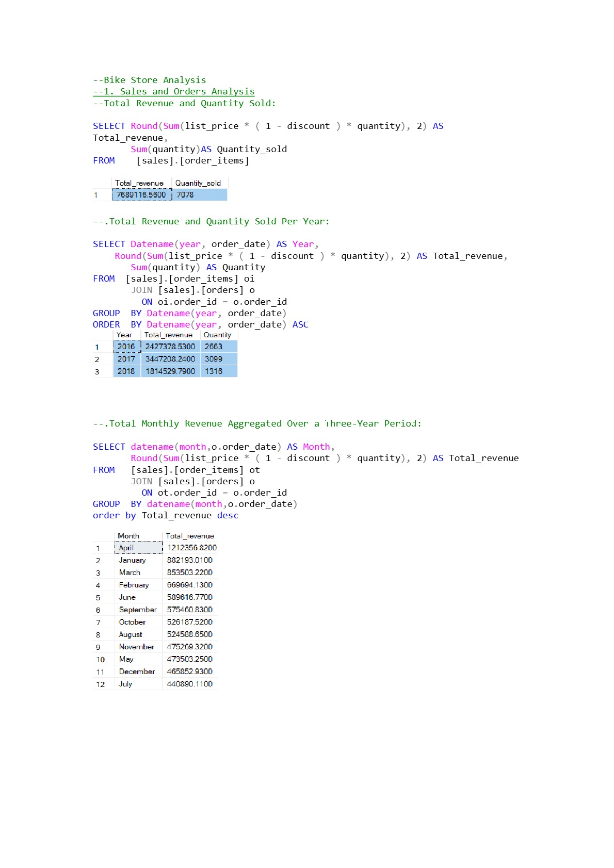The image size is (614, 868).
Task: Select the Quantity_sold cell 7078
Action: coord(199,194)
